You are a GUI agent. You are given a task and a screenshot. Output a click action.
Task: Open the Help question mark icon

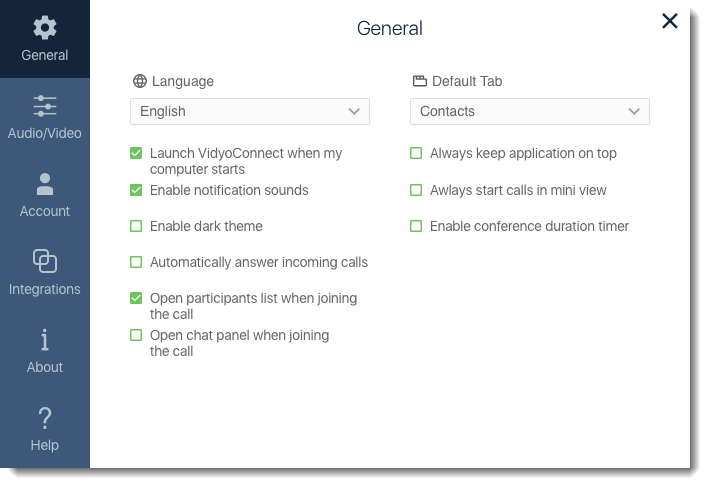pos(45,418)
